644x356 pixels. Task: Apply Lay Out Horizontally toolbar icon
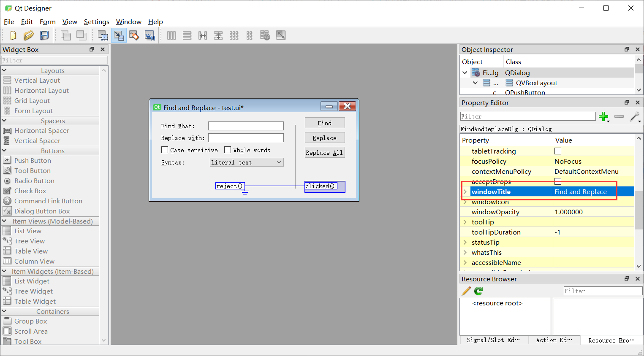(x=171, y=35)
